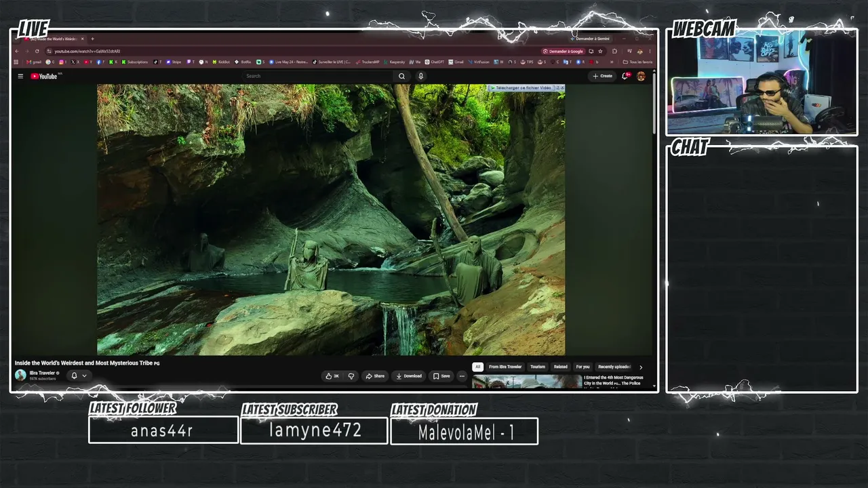Screen dimensions: 868x488
Task: Open the browser extensions puzzle icon
Action: pos(614,51)
